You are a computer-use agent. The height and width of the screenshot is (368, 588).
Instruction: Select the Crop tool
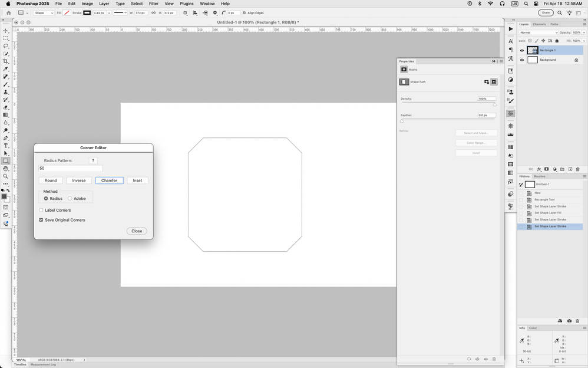tap(6, 61)
